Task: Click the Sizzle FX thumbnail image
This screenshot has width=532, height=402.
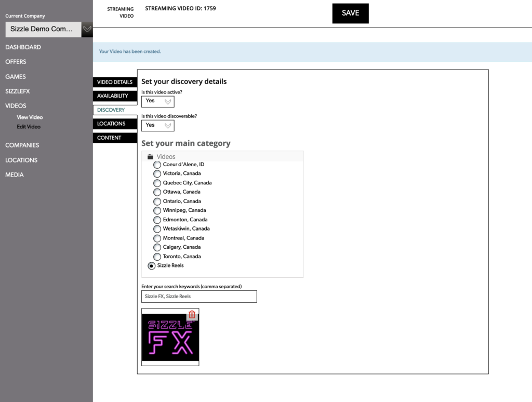Action: 170,338
